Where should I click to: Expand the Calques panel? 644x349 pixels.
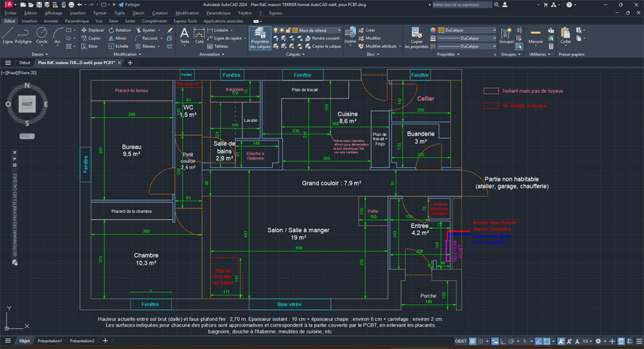pos(295,54)
